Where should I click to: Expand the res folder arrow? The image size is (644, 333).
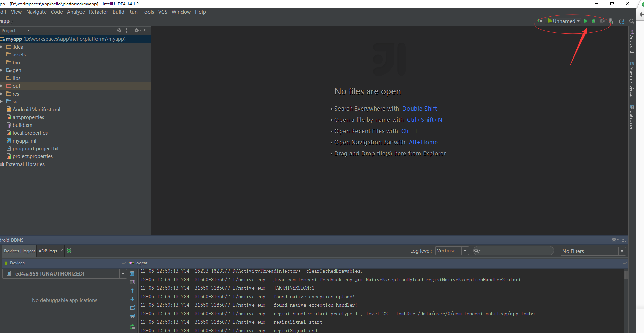2,94
